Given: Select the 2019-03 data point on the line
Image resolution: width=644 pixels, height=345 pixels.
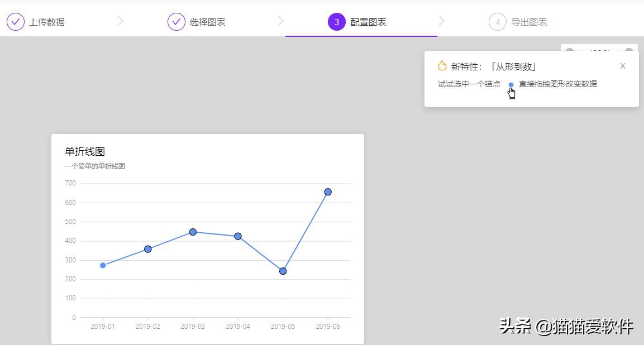Looking at the screenshot, I should [193, 231].
